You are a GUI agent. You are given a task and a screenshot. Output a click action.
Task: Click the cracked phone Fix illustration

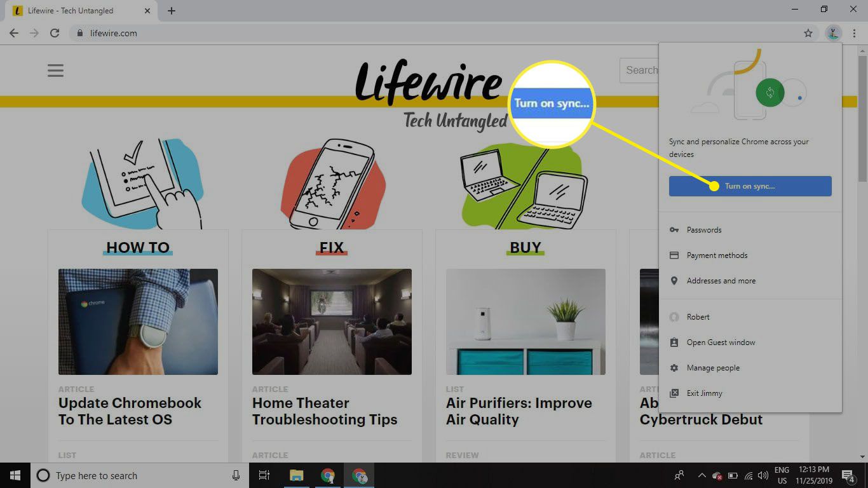pos(333,184)
